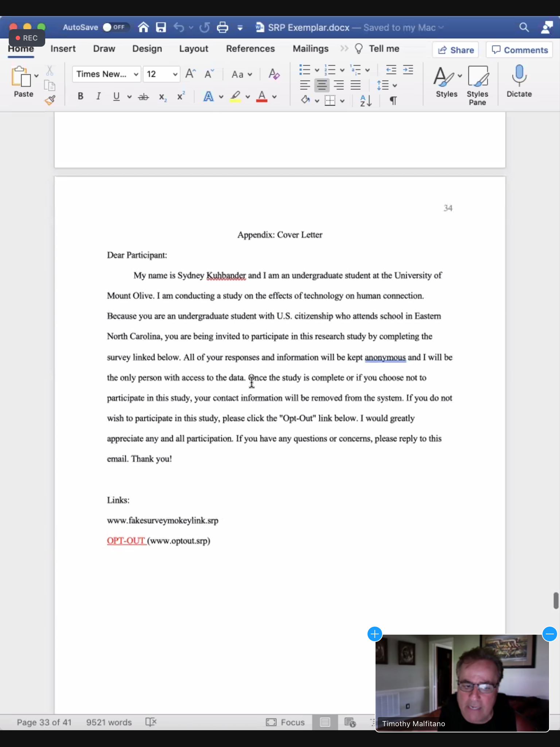Click the yellow text highlight color swatch
Viewport: 560px width, 747px height.
point(235,97)
